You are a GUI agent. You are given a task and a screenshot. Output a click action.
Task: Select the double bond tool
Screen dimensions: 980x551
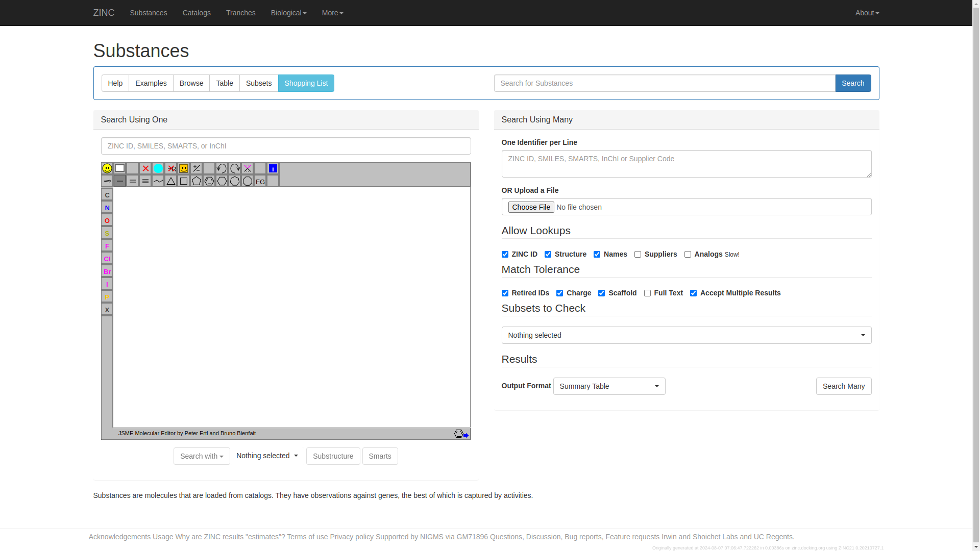(133, 181)
